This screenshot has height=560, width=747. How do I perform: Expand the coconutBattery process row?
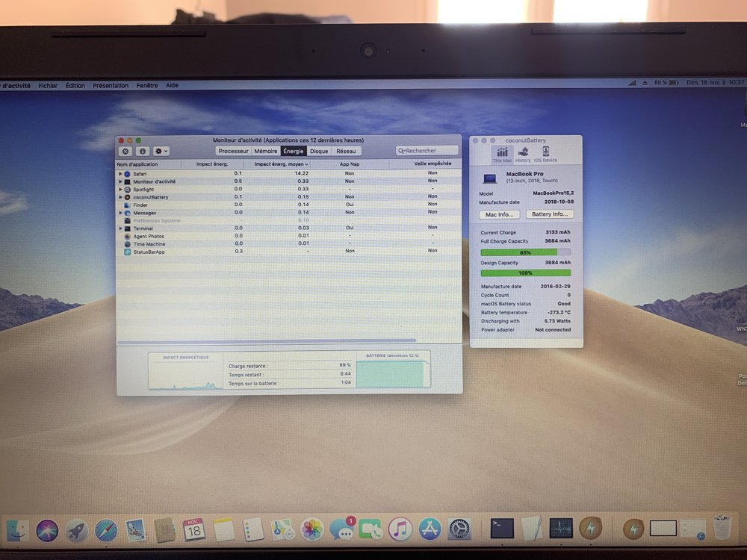(x=120, y=197)
